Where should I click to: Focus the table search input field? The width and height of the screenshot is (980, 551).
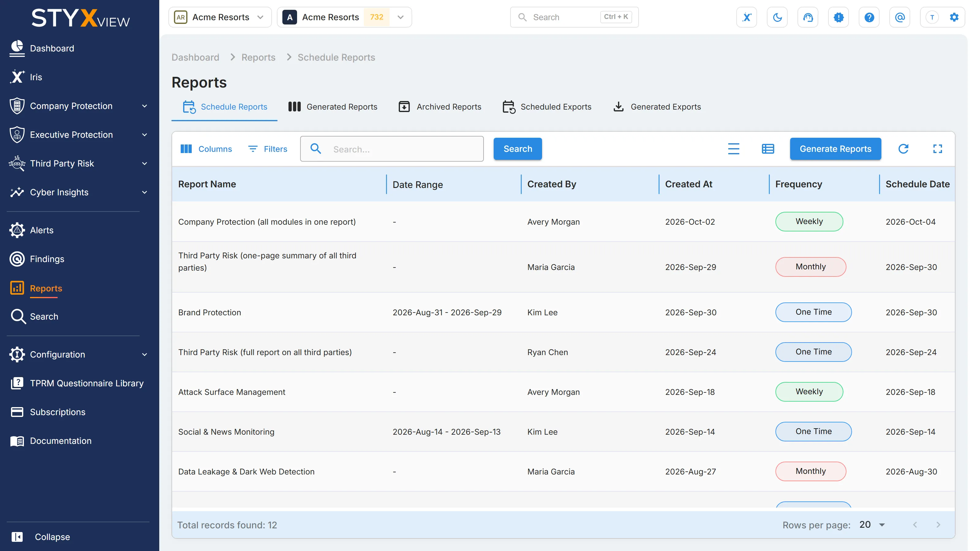pos(392,149)
